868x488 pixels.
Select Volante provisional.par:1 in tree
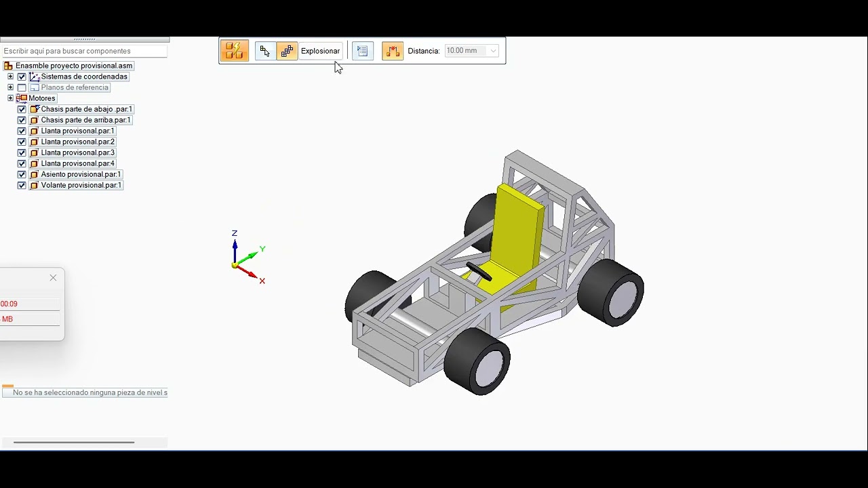click(x=81, y=185)
